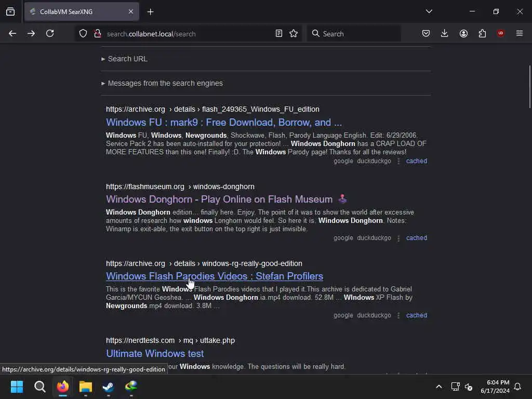Open the globe app in taskbar
The image size is (532, 399).
click(x=131, y=387)
